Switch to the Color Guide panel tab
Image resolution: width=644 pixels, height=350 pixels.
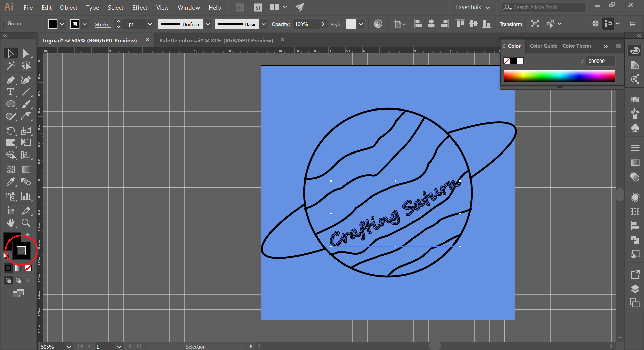click(x=543, y=46)
